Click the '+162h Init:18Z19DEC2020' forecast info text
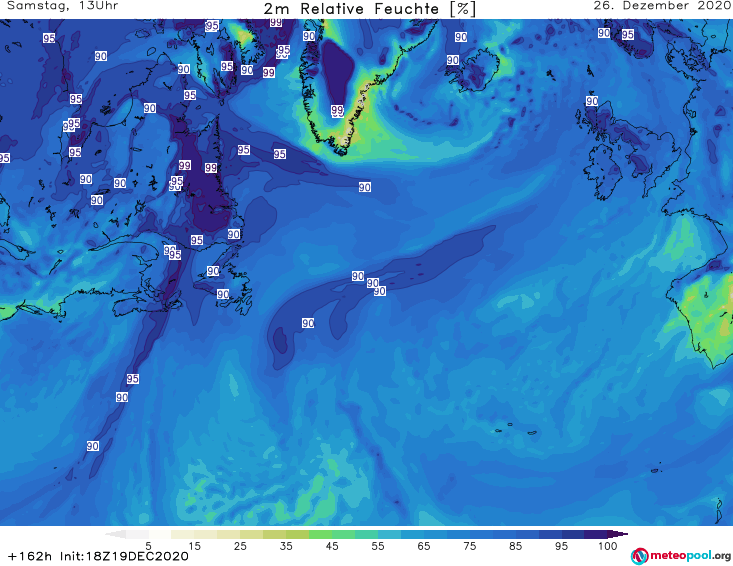This screenshot has height=566, width=733. 98,556
